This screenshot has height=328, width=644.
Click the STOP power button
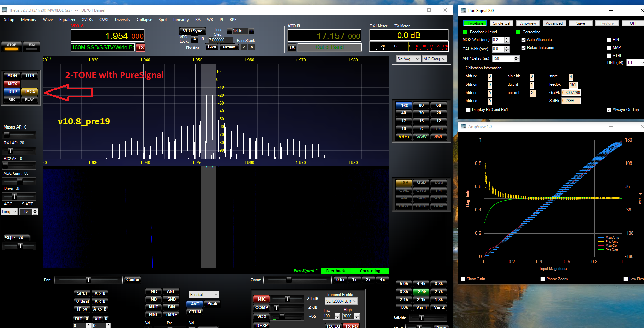click(12, 46)
